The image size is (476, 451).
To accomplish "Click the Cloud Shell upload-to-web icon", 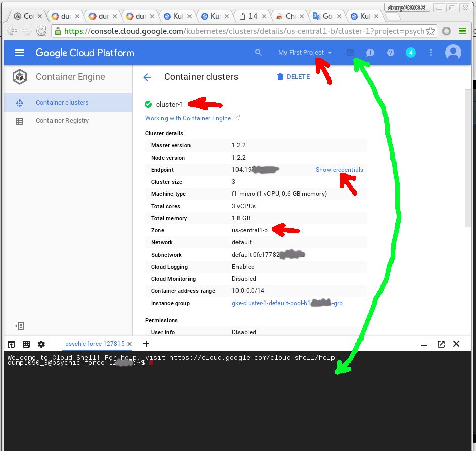I will [11, 344].
